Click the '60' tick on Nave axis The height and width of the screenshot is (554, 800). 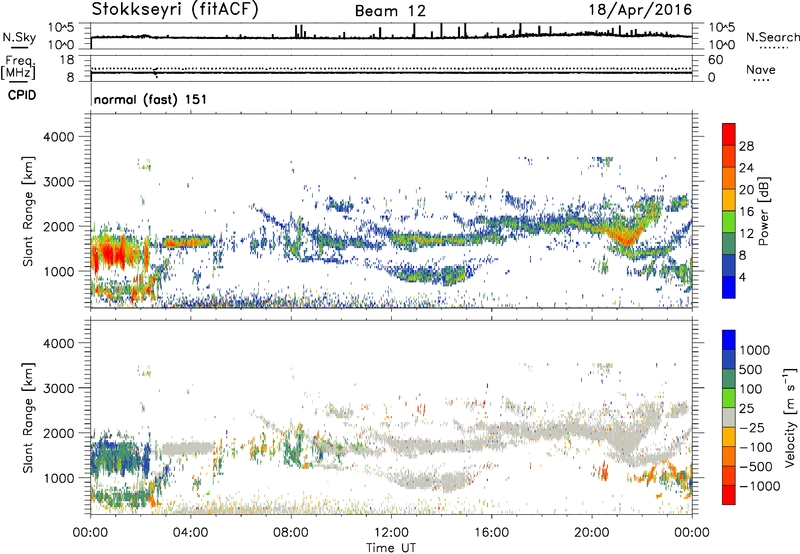click(715, 60)
